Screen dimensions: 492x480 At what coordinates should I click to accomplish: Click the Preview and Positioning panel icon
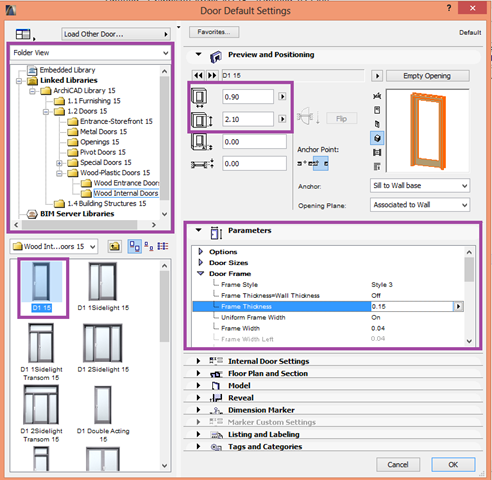tap(216, 56)
